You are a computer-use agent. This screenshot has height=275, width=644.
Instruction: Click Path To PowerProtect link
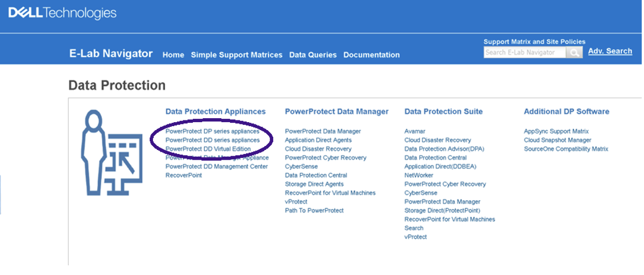point(314,210)
